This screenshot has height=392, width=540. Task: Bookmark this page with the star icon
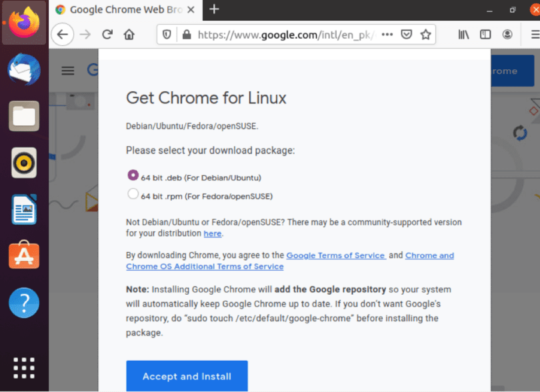click(427, 34)
